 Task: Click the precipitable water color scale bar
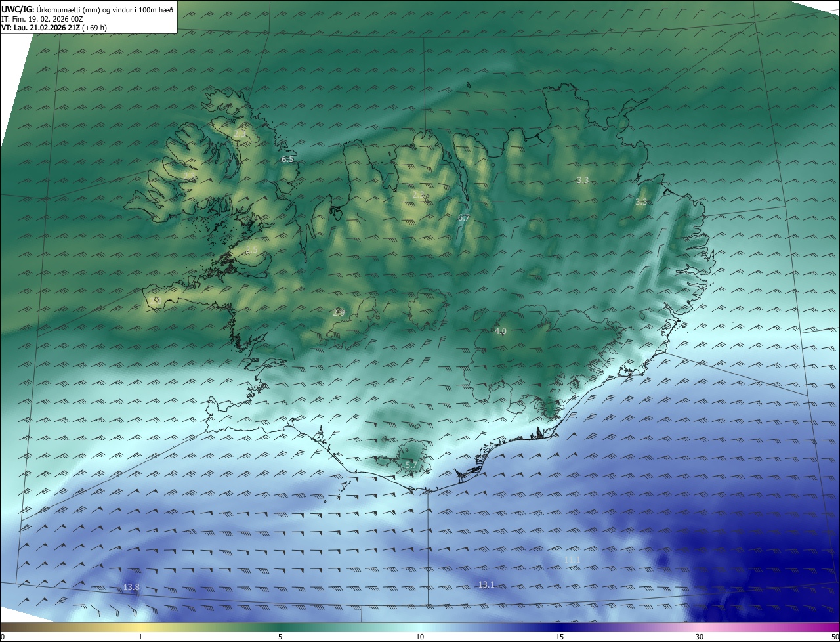(420, 627)
